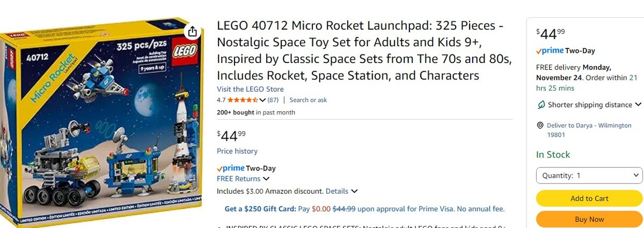This screenshot has width=644, height=228.
Task: Expand Shorter shipping distance info
Action: 638,104
